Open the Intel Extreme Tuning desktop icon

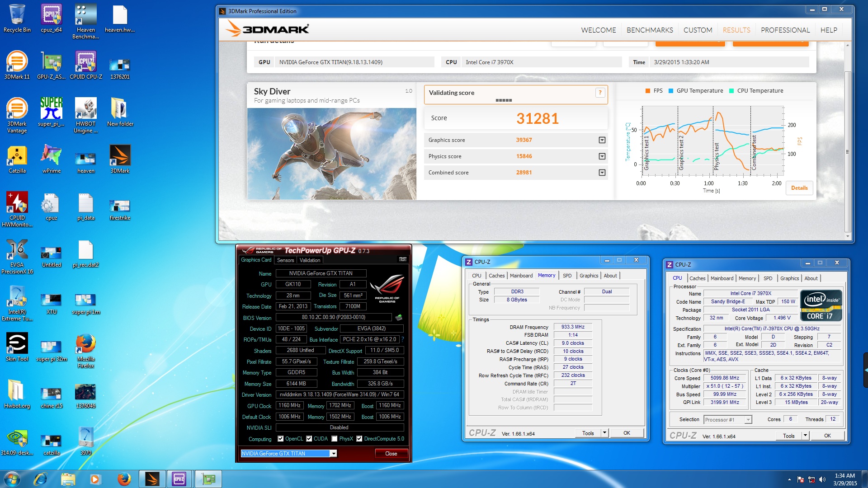(x=17, y=304)
